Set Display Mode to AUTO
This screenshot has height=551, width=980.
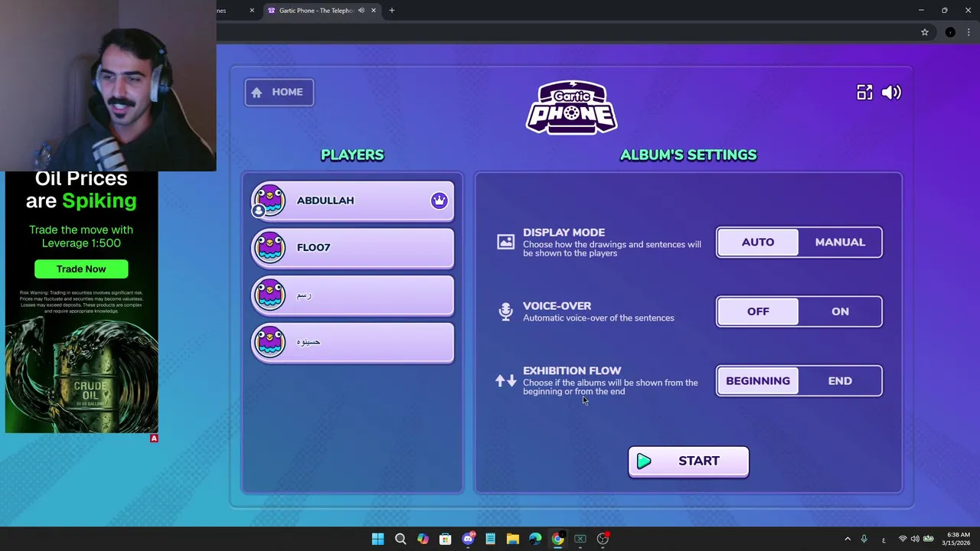pos(758,242)
